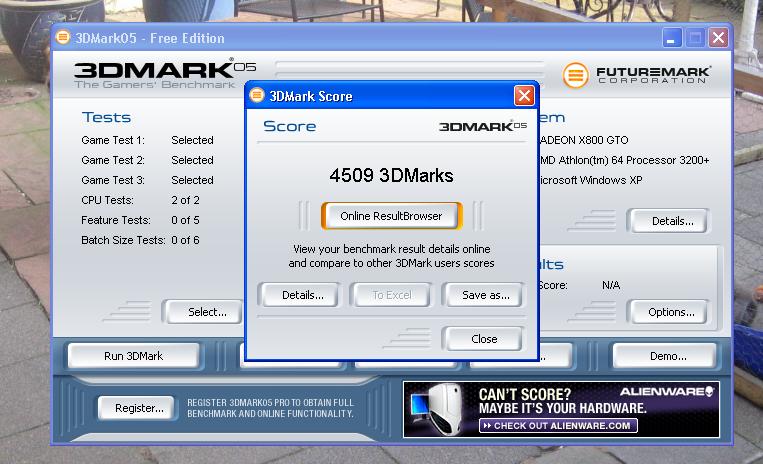Click the Alienware alien head logo
Image resolution: width=763 pixels, height=464 pixels.
pyautogui.click(x=709, y=392)
